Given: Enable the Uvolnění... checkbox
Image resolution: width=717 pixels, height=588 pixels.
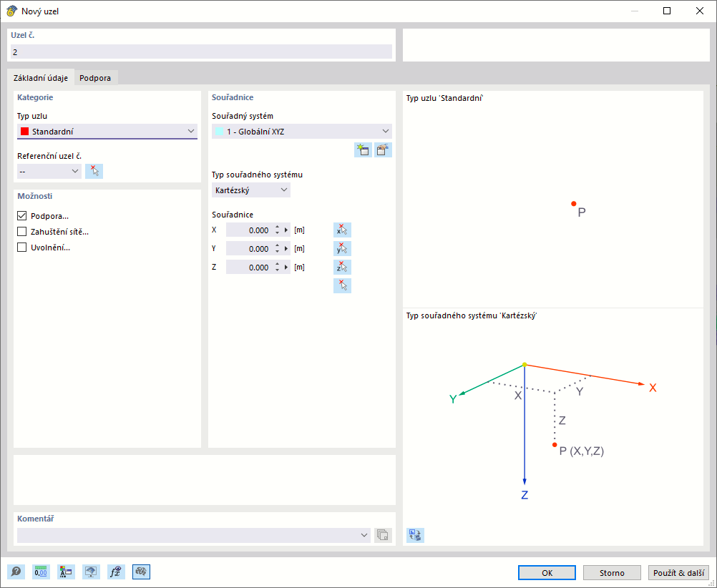Looking at the screenshot, I should [x=21, y=248].
